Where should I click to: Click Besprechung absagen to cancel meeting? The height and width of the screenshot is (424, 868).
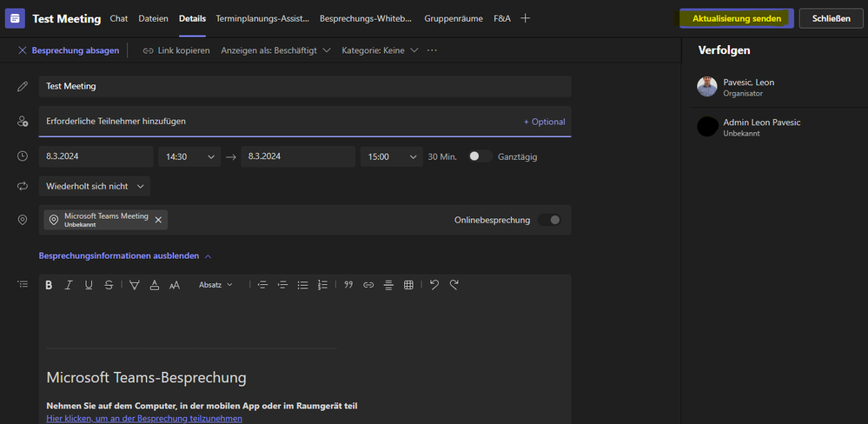coord(69,50)
